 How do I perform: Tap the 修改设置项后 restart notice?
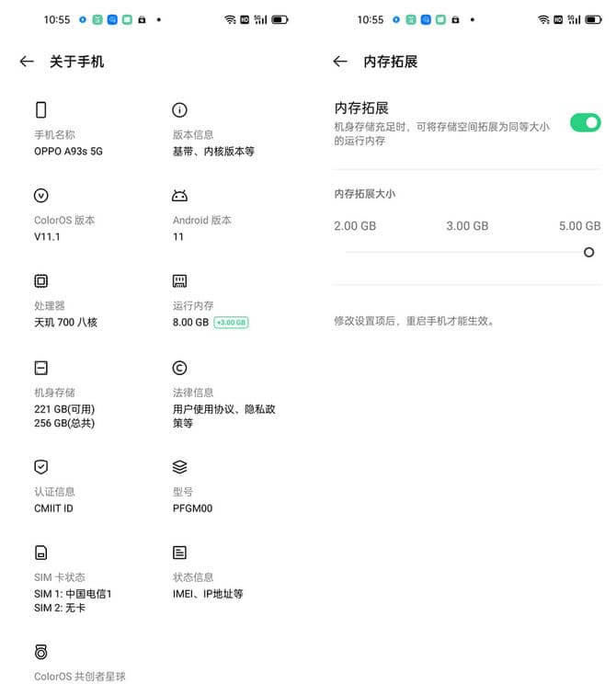[x=415, y=321]
